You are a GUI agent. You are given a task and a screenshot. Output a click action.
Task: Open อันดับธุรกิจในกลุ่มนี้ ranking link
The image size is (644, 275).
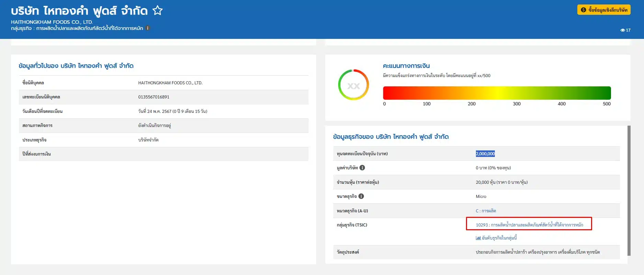point(496,238)
